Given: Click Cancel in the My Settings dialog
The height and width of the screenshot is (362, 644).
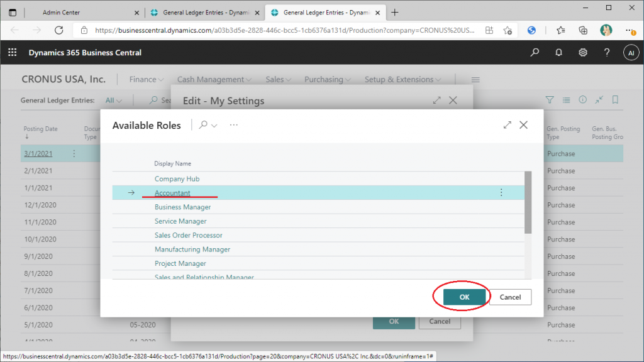Looking at the screenshot, I should [x=440, y=321].
